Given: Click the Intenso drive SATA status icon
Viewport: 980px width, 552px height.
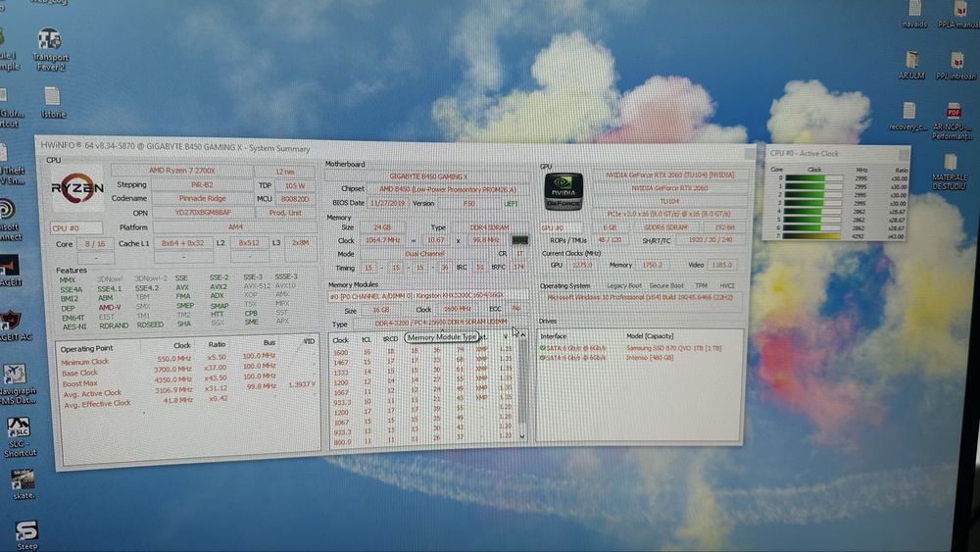Looking at the screenshot, I should point(543,358).
